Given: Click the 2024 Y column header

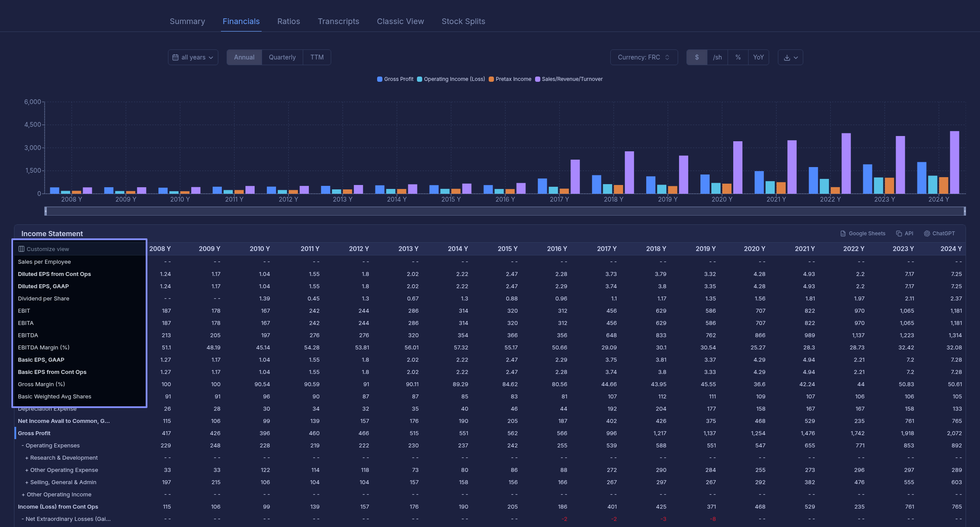Looking at the screenshot, I should click(951, 248).
